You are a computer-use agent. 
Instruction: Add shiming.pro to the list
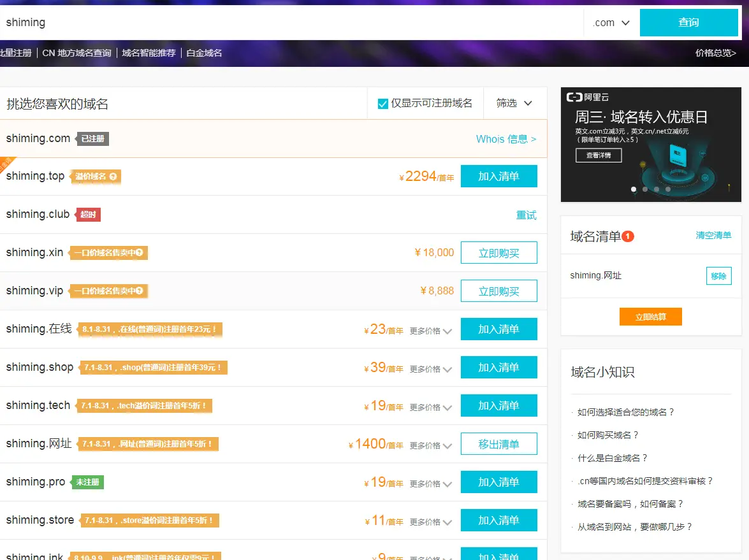click(498, 482)
